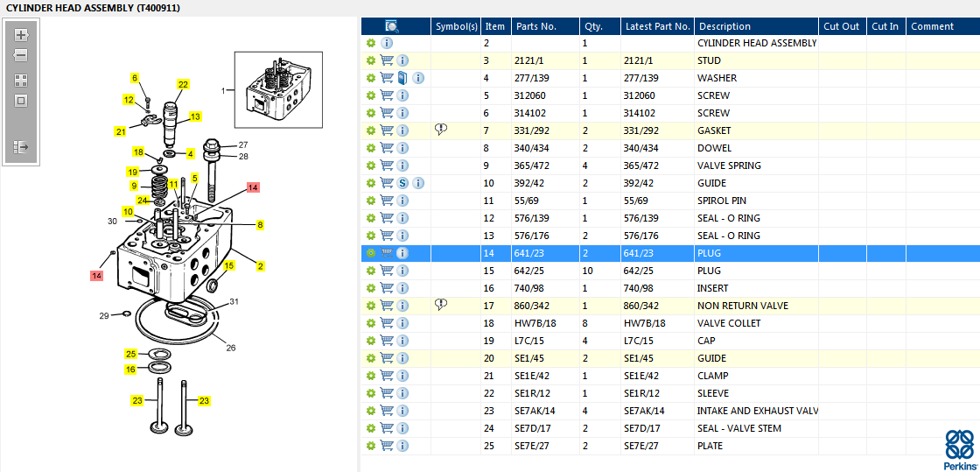Add INSERT 740/98 to shopping cart
Screen dimensions: 980x472
tap(387, 288)
